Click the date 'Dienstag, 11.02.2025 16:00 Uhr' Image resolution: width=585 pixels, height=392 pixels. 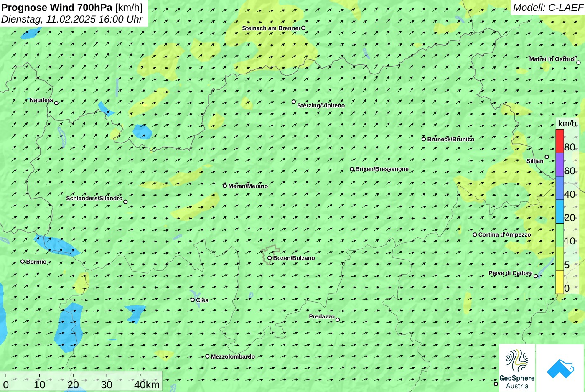click(72, 19)
